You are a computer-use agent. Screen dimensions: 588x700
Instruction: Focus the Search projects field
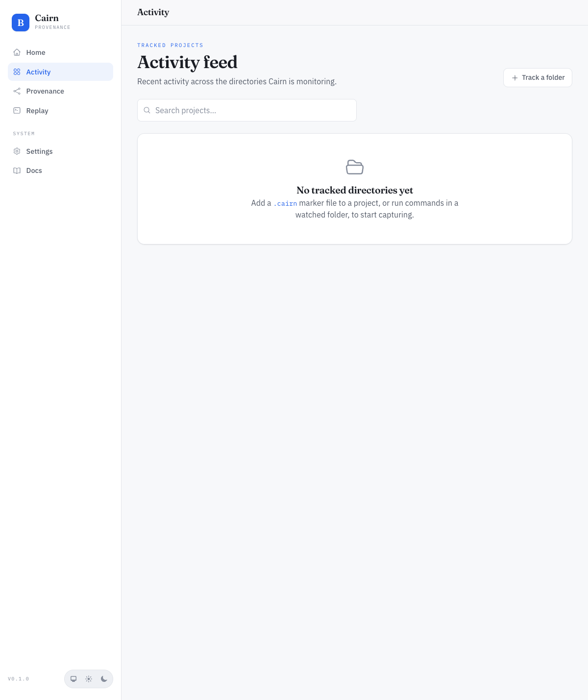coord(247,110)
